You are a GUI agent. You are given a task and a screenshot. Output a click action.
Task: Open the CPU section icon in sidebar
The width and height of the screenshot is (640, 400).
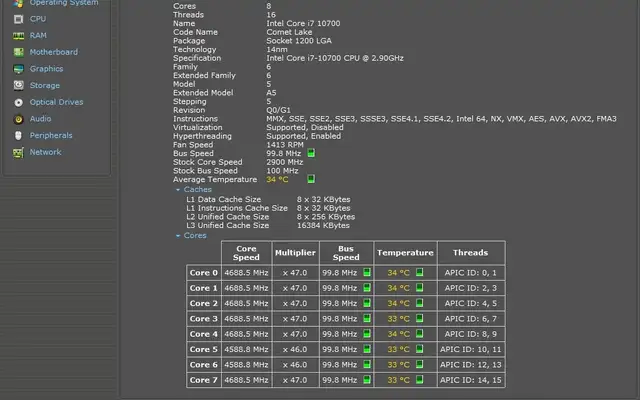(x=19, y=19)
